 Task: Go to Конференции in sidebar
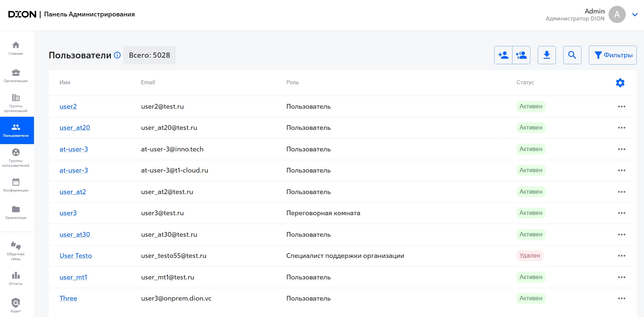point(16,185)
